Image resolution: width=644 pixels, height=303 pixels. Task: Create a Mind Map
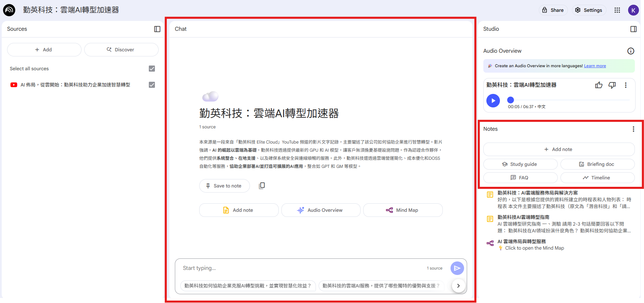403,210
